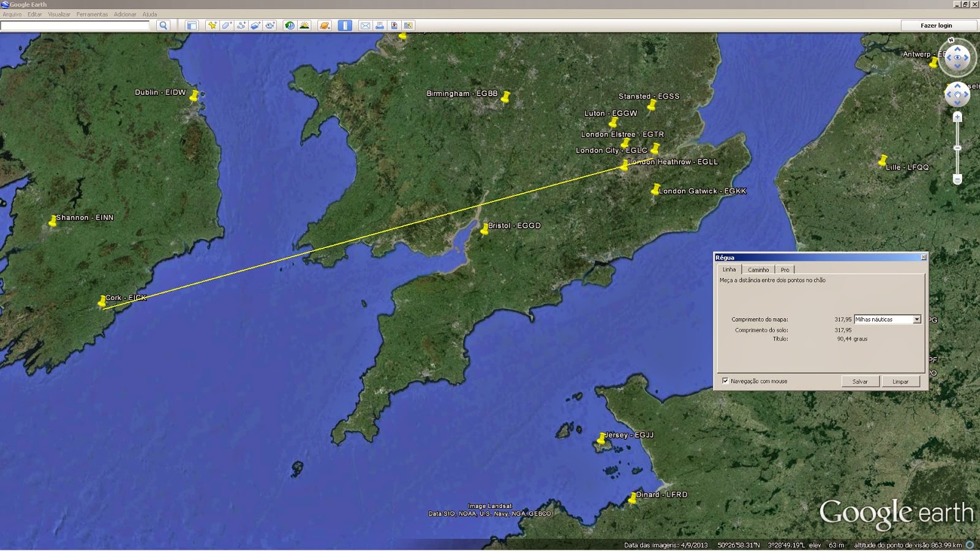Click the London Elstree - EGTR pushpin

pyautogui.click(x=625, y=143)
